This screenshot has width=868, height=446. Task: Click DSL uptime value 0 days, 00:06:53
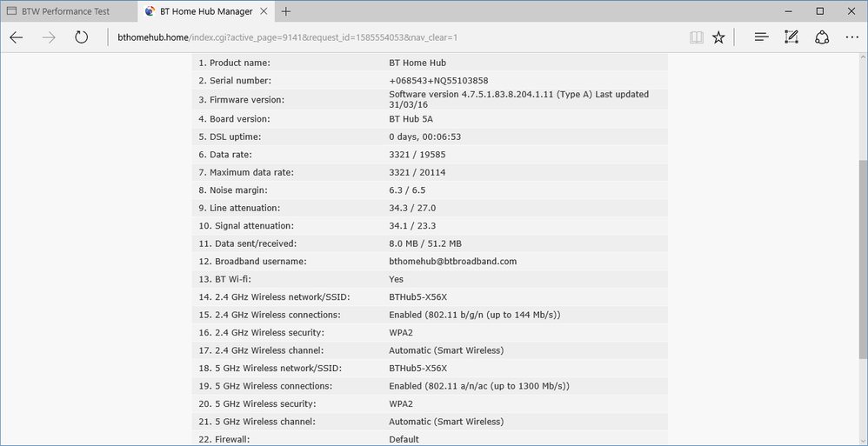(x=425, y=136)
